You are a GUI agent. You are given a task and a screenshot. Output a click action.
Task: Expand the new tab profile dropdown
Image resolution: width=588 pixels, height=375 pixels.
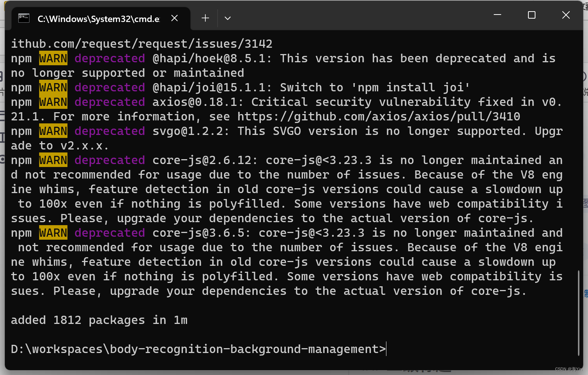click(x=228, y=18)
